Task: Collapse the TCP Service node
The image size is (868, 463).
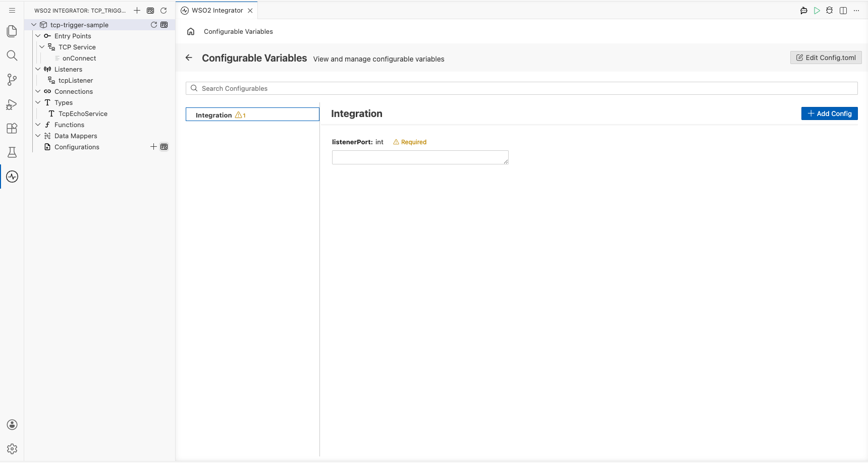Action: click(x=42, y=47)
